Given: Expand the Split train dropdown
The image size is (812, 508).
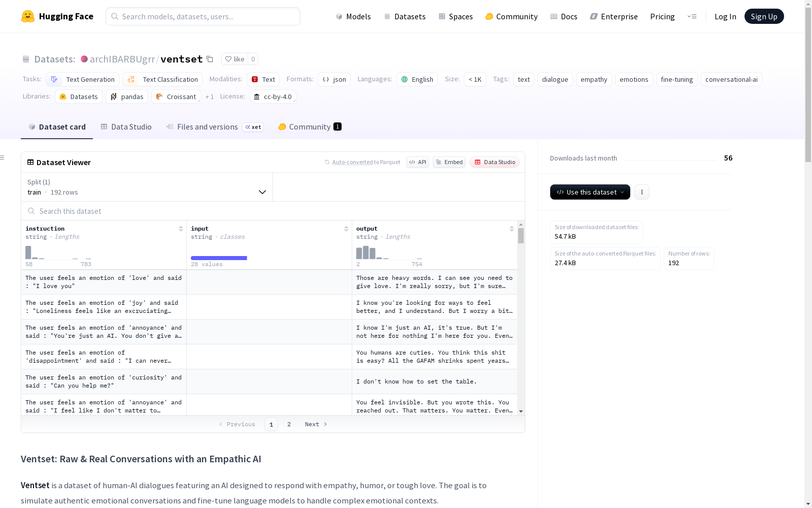Looking at the screenshot, I should (147, 187).
